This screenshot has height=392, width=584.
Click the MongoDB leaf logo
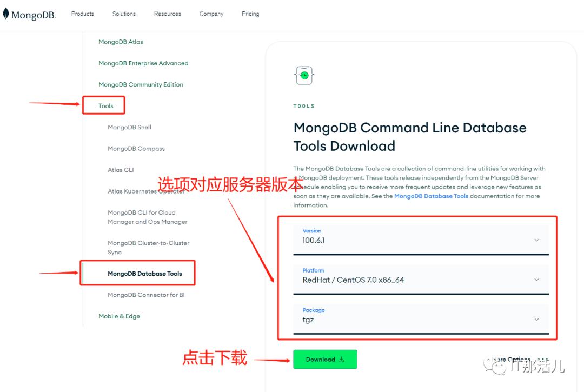coord(6,14)
